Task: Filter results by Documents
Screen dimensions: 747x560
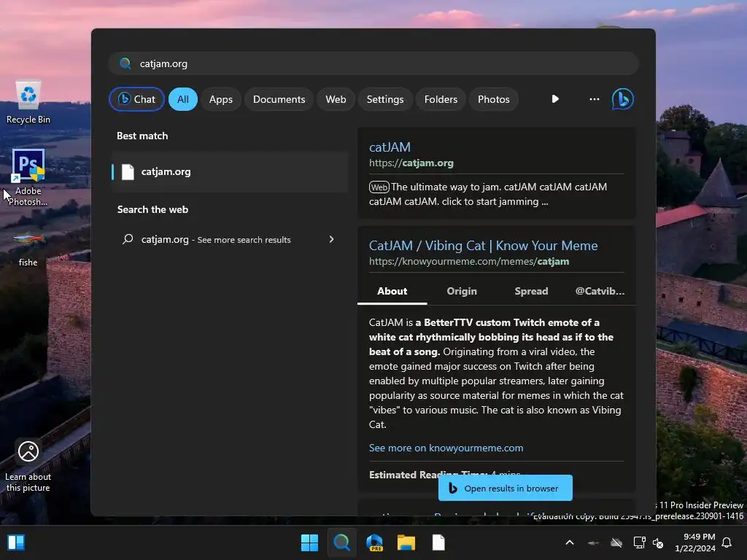Action: pyautogui.click(x=279, y=99)
